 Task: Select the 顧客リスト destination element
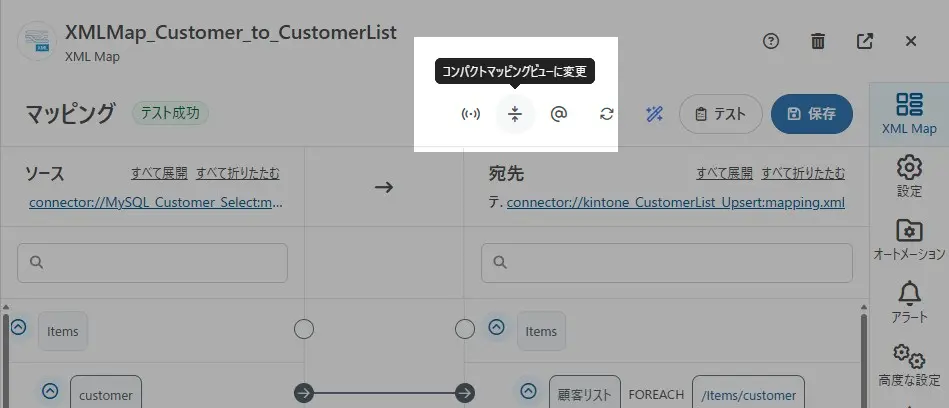pyautogui.click(x=585, y=392)
